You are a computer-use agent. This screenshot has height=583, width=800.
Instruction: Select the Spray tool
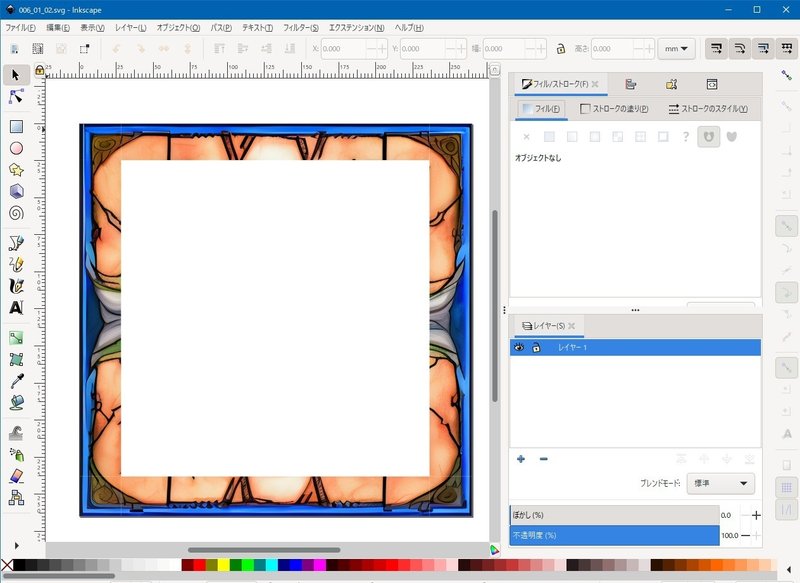(x=16, y=454)
